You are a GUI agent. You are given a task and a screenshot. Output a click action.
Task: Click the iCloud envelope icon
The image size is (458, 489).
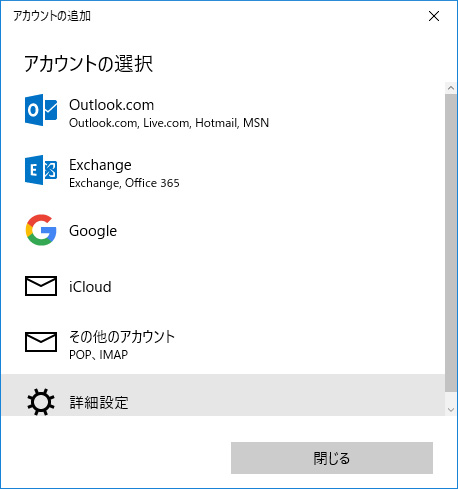(41, 286)
